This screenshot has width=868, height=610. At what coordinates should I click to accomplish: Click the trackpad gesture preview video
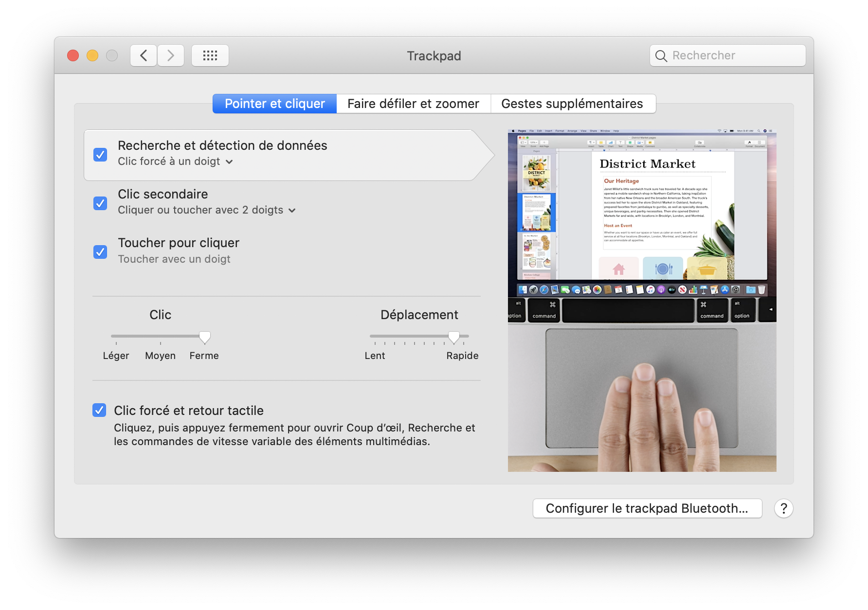(x=642, y=301)
